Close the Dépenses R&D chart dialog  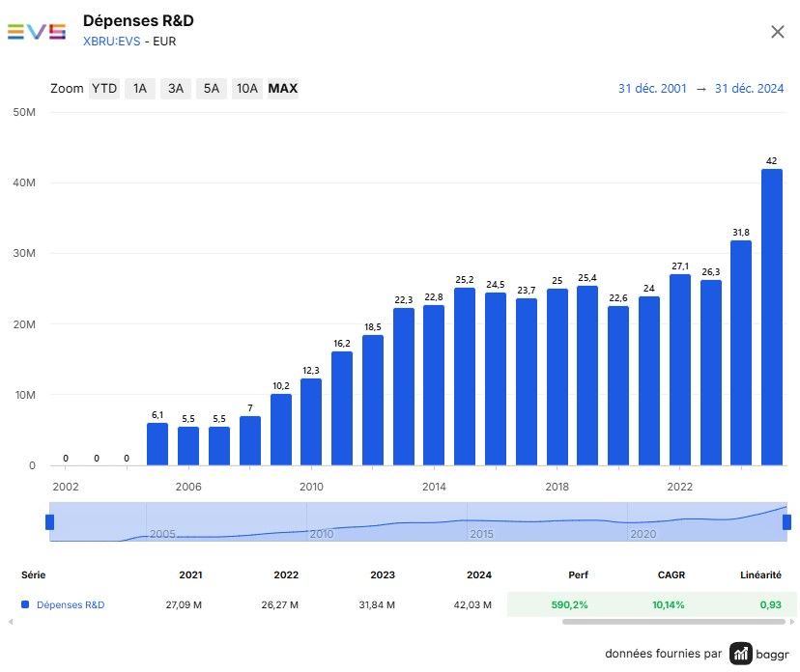pos(777,32)
